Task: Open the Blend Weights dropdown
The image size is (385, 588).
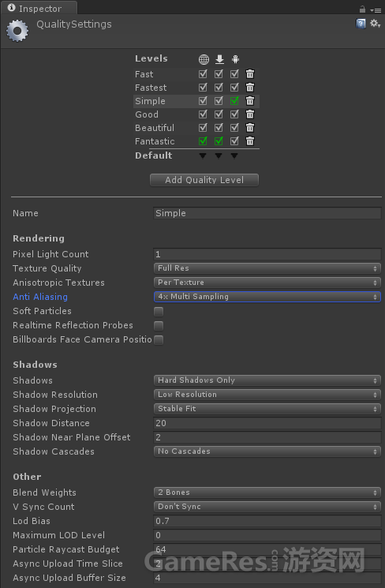Action: pyautogui.click(x=267, y=492)
